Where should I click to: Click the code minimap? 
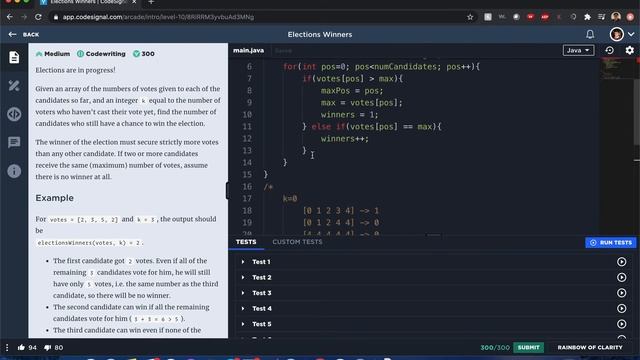click(616, 68)
